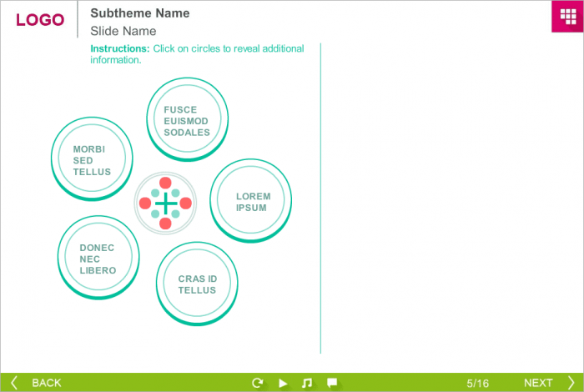Screen dimensions: 584x392
Task: Click the BACK text label
Action: click(47, 383)
